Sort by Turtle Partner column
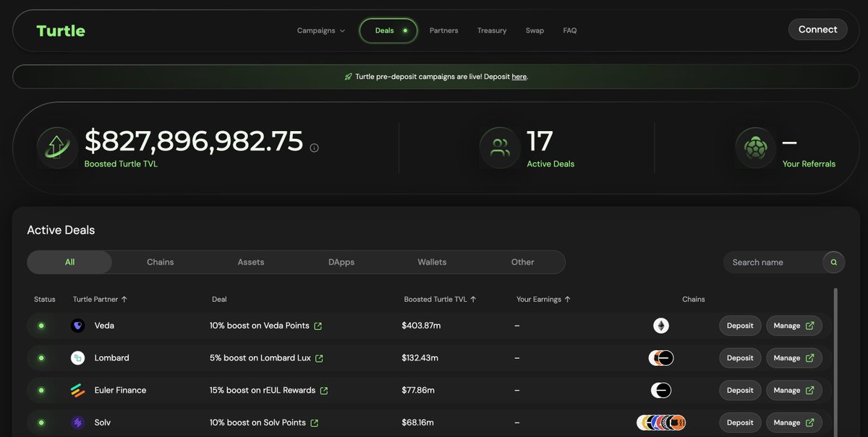Viewport: 868px width, 437px height. click(101, 299)
